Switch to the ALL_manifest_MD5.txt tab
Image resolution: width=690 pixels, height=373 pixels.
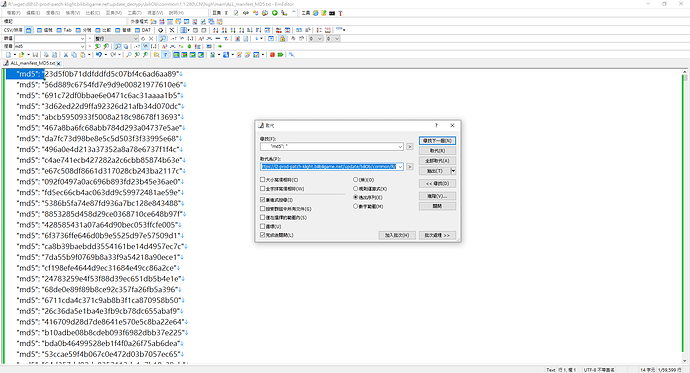32,63
